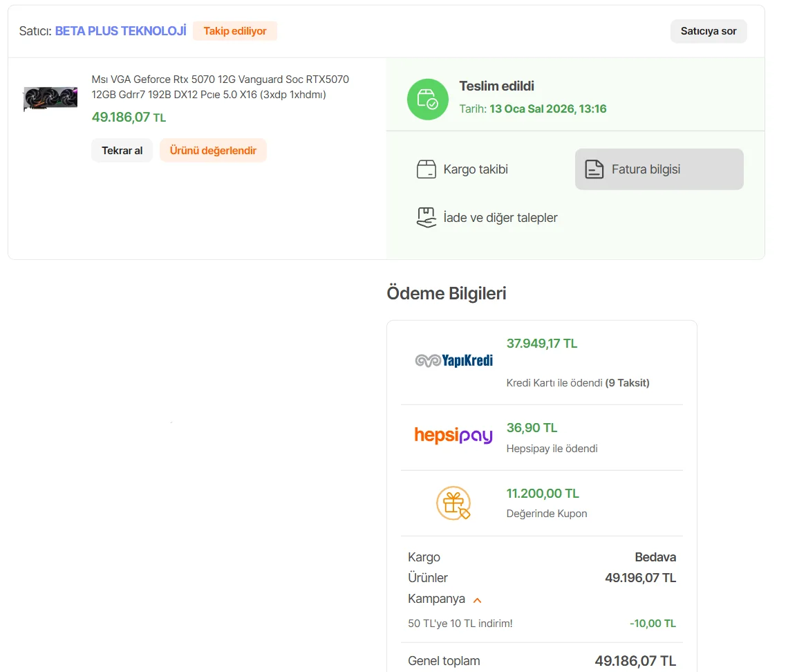Click the YapıKredi bank logo

tap(453, 360)
